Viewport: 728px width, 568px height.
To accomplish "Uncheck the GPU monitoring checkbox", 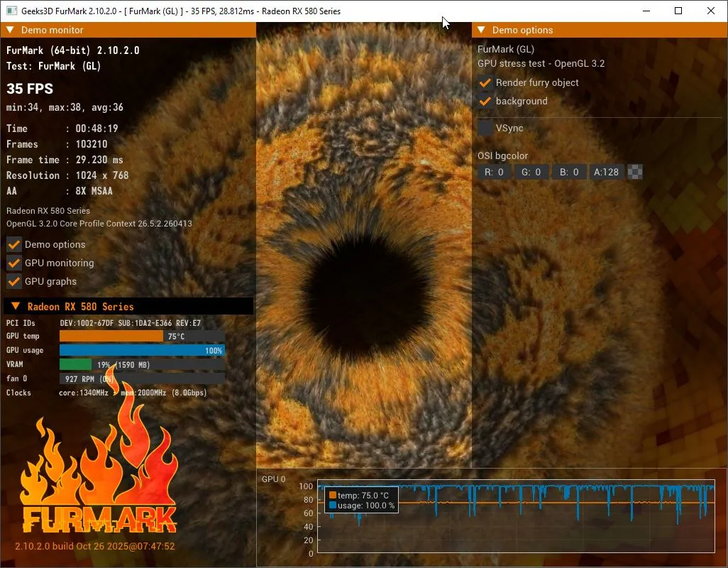I will click(x=14, y=263).
